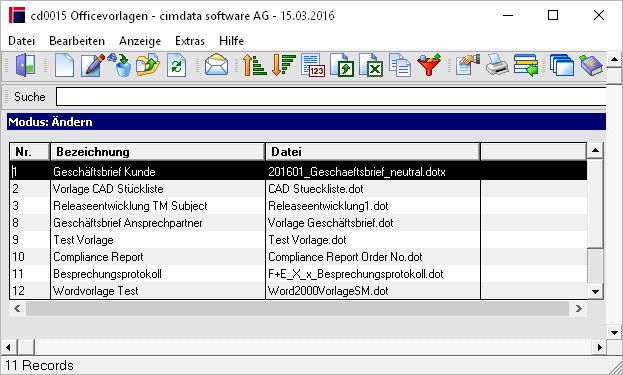Click the table horizontal scroll left arrow
This screenshot has width=623, height=375.
pyautogui.click(x=17, y=308)
